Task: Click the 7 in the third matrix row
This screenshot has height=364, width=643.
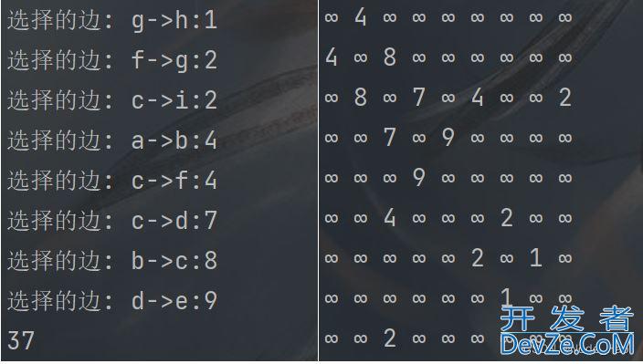Action: 418,97
